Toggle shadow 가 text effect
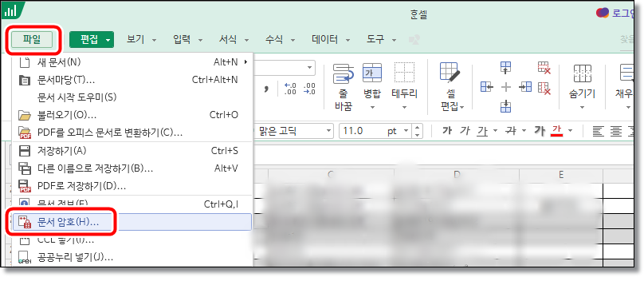This screenshot has width=644, height=289. coord(539,131)
